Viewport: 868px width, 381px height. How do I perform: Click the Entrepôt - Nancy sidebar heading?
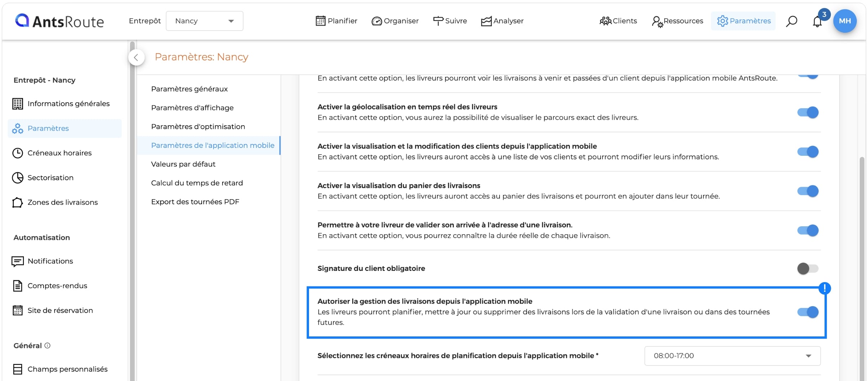point(44,80)
